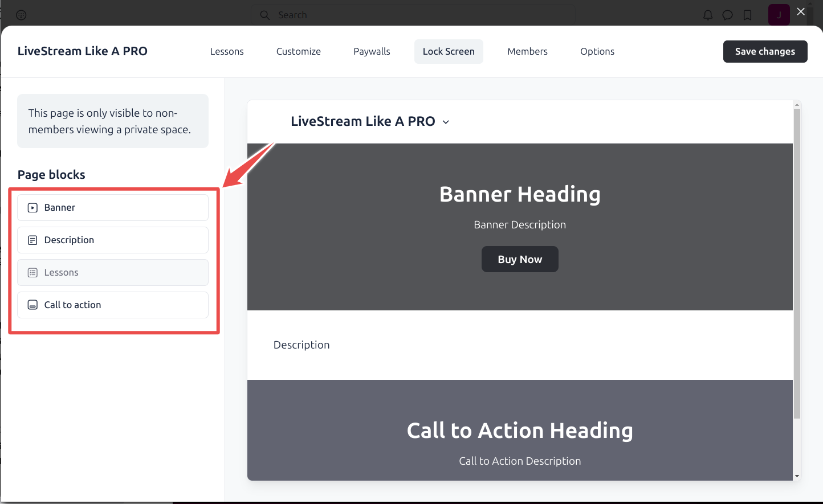Click the Banner Heading text
Screen dimensions: 823x504
520,194
